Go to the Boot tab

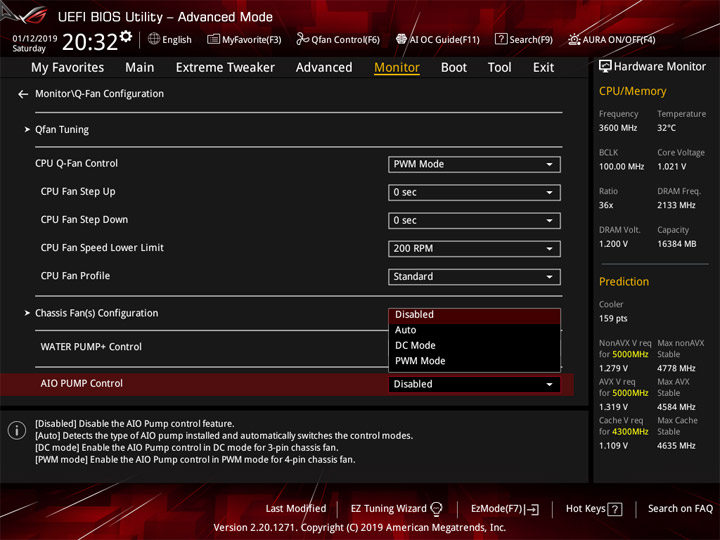[454, 68]
